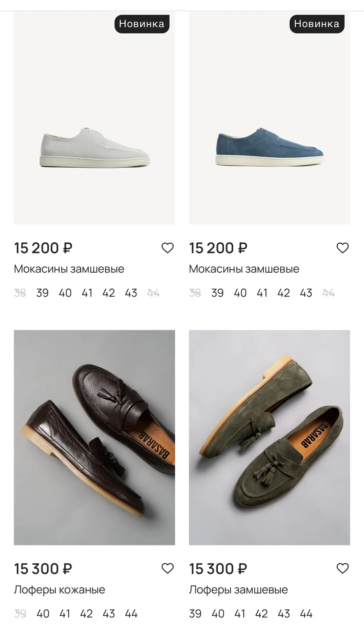Select size 44 for leather loafers
Screen dimensions: 364x632
[131, 614]
